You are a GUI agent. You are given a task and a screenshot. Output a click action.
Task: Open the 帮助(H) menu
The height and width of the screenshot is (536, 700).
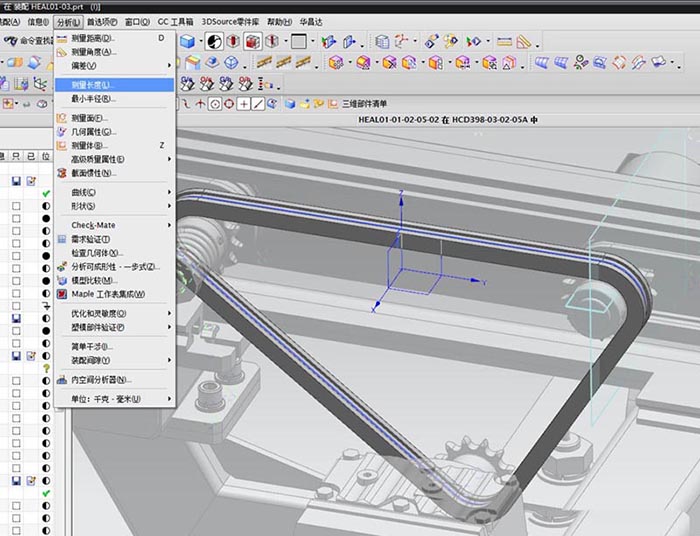point(279,22)
